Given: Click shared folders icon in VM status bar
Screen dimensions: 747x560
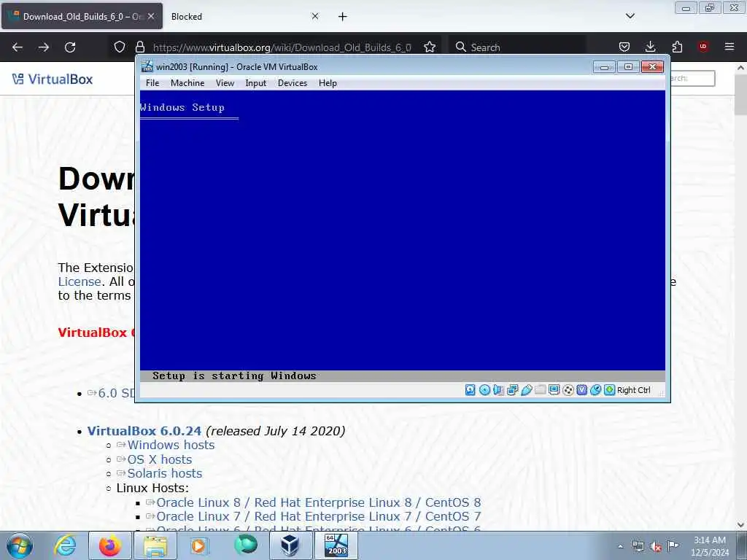Looking at the screenshot, I should [541, 390].
